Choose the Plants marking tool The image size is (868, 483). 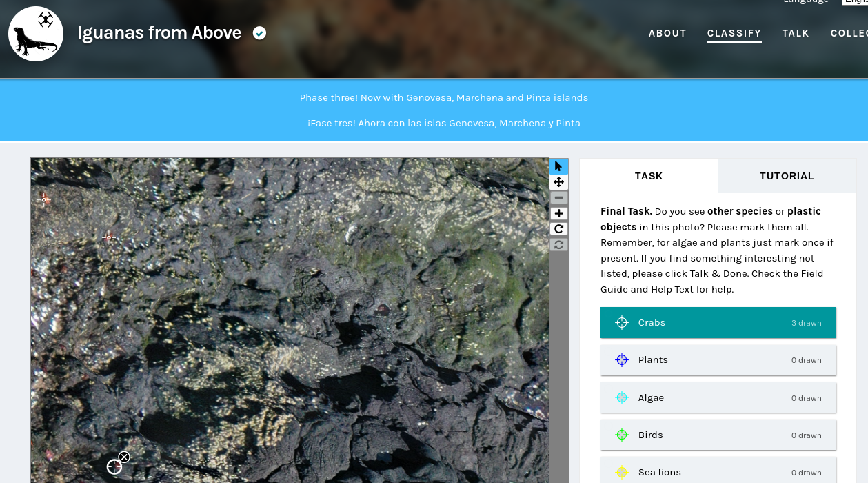coord(718,360)
